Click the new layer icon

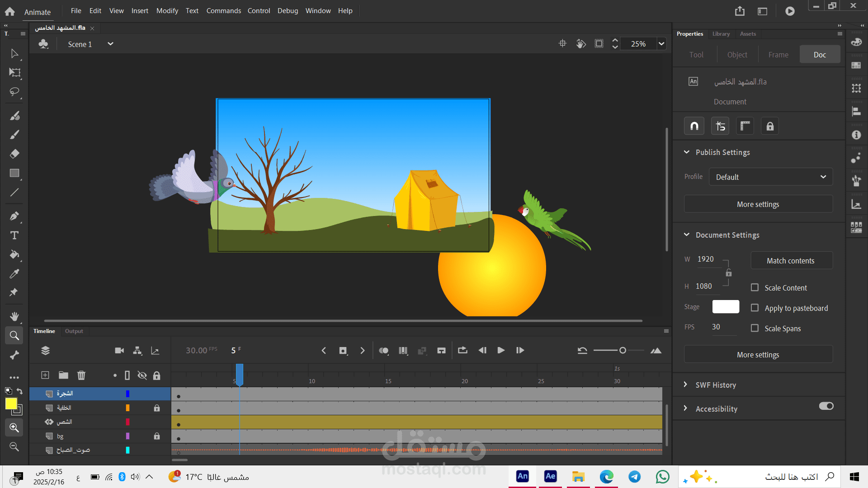click(x=45, y=375)
